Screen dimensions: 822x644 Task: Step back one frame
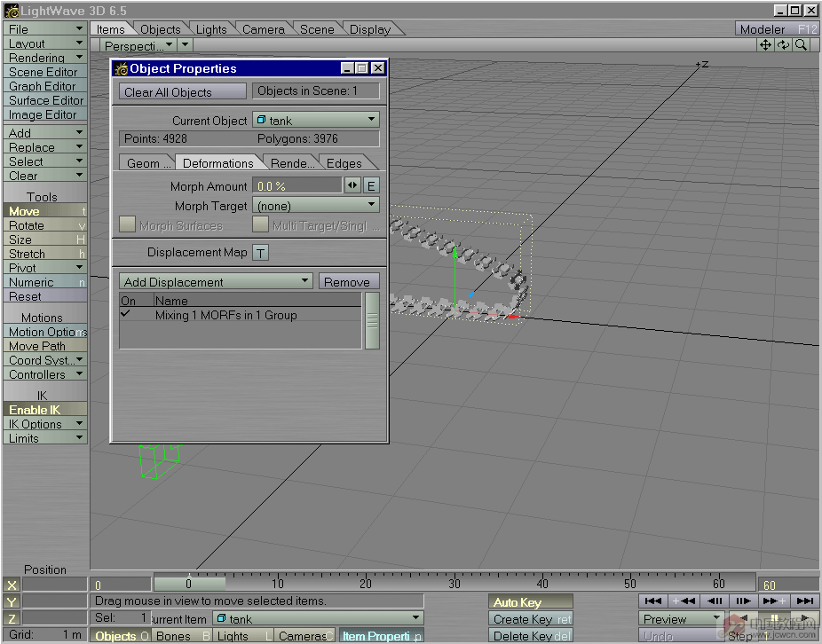tap(715, 601)
